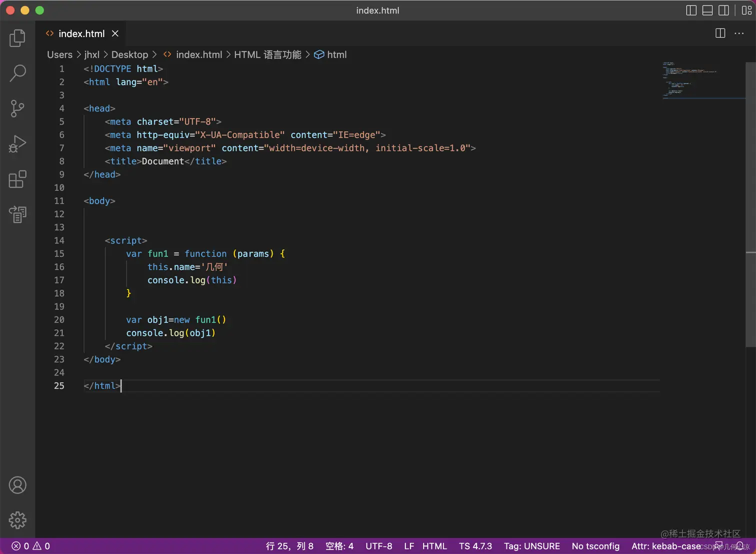Click the opening <body> tag

click(99, 200)
